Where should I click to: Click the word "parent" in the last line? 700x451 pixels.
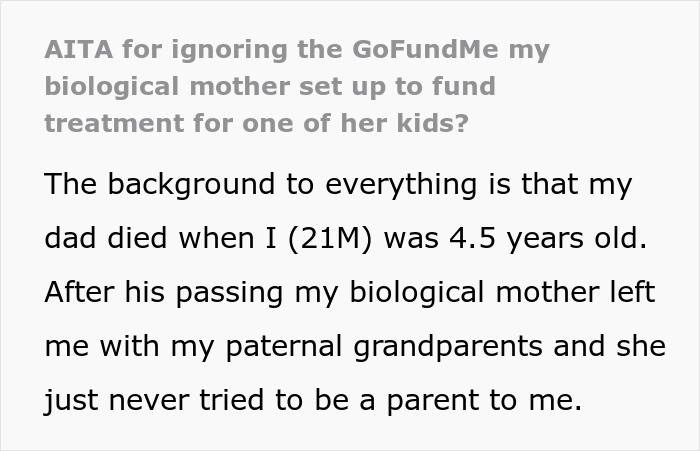(432, 401)
